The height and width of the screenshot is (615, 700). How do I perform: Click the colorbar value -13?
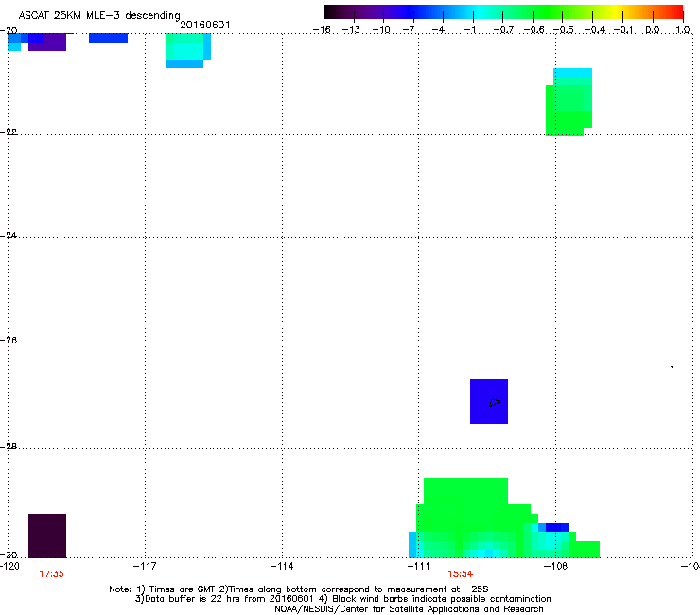pos(351,30)
